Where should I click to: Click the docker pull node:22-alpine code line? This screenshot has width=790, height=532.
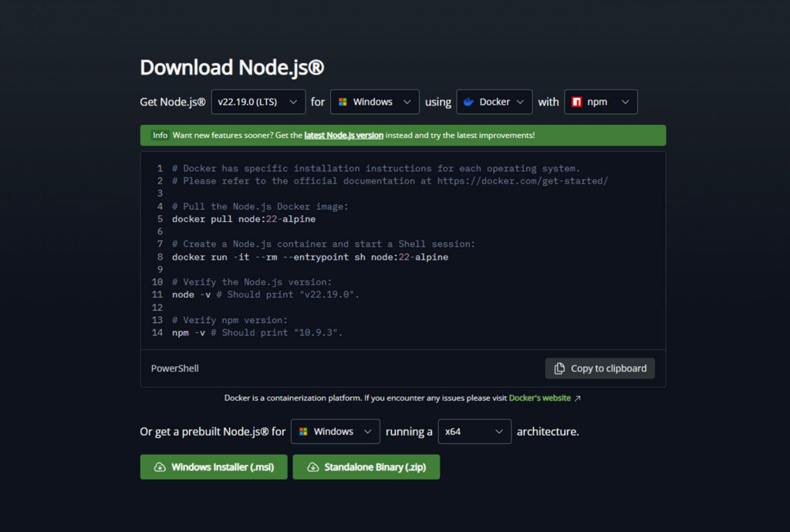243,219
